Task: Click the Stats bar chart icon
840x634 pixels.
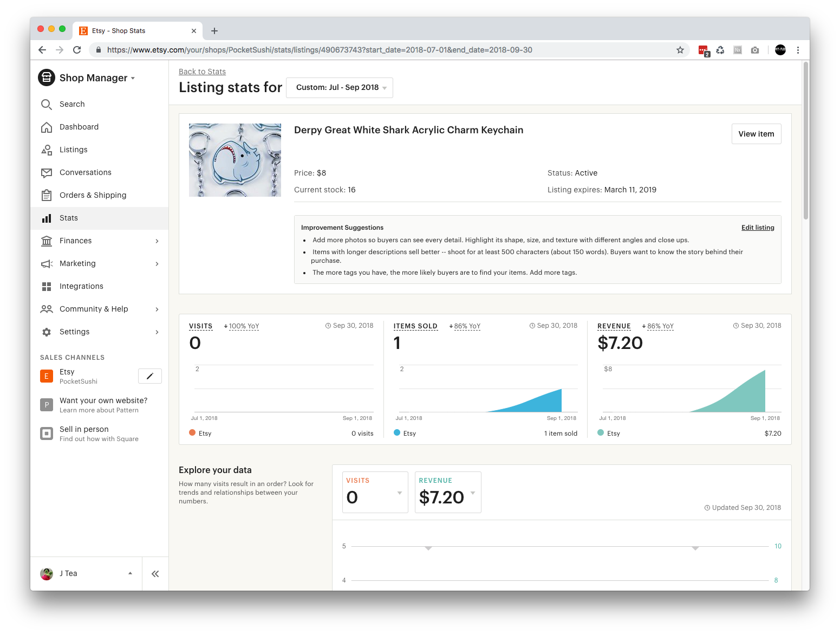Action: (47, 218)
